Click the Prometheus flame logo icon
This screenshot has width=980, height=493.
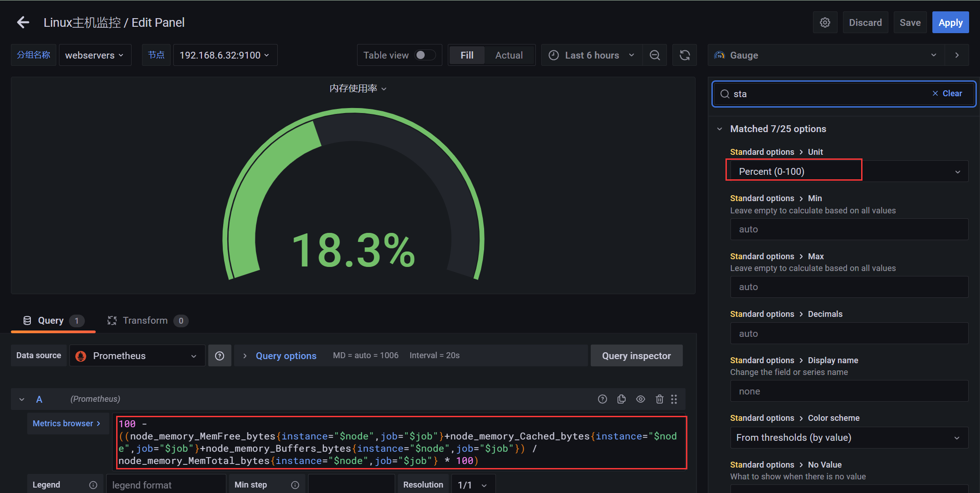click(x=81, y=356)
